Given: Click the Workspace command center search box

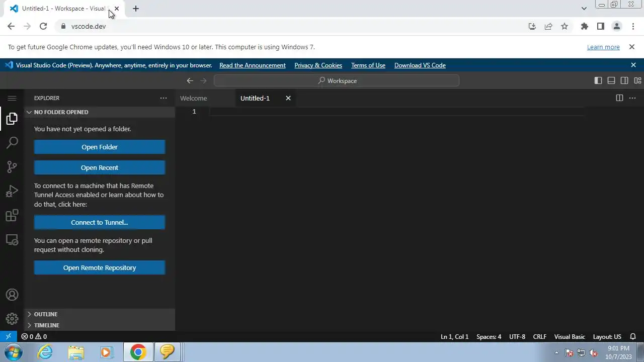Looking at the screenshot, I should (x=337, y=80).
